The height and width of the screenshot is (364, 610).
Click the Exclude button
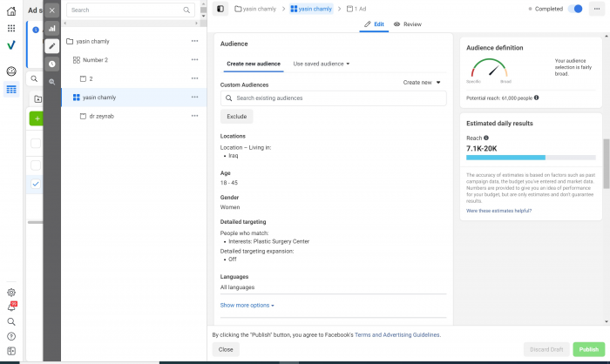236,117
